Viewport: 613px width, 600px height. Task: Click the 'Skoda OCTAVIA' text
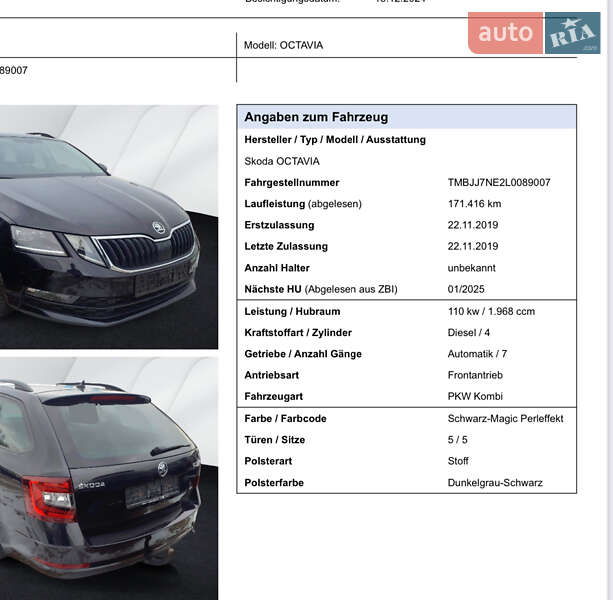tap(282, 161)
